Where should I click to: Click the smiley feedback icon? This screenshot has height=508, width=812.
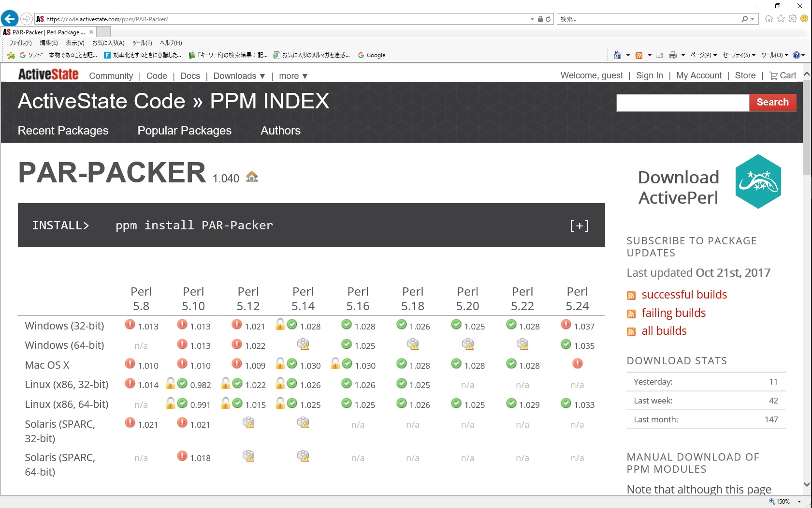[804, 18]
